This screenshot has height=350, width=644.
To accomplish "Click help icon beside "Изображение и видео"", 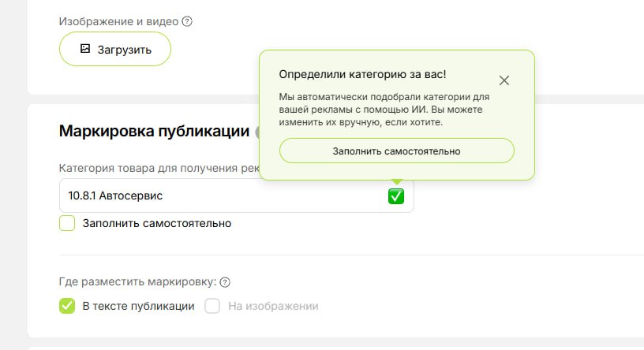I will tap(187, 21).
